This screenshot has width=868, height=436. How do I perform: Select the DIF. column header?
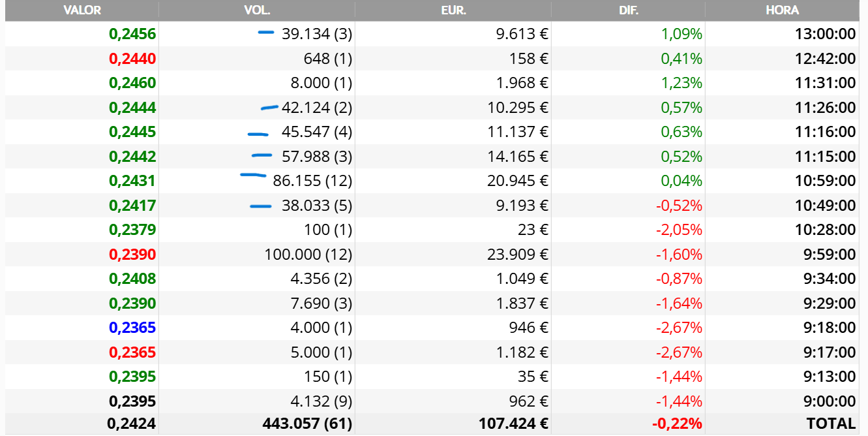pos(627,10)
